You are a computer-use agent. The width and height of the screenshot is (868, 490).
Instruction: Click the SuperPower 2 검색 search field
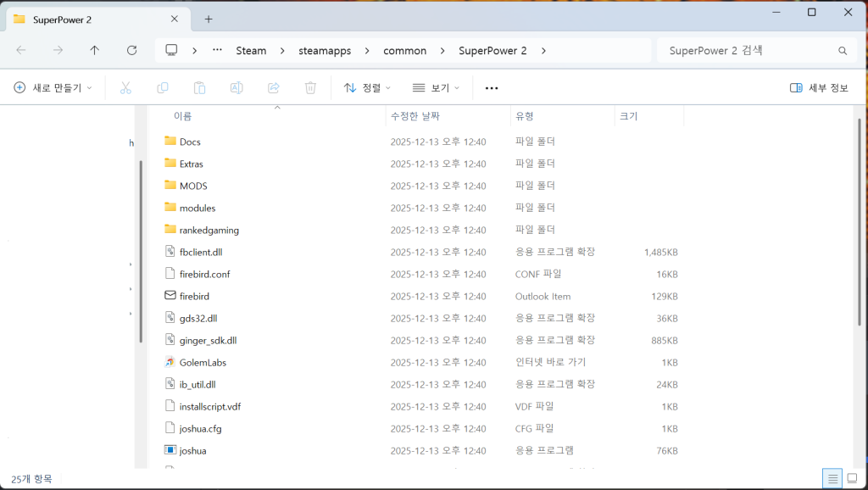click(x=746, y=51)
